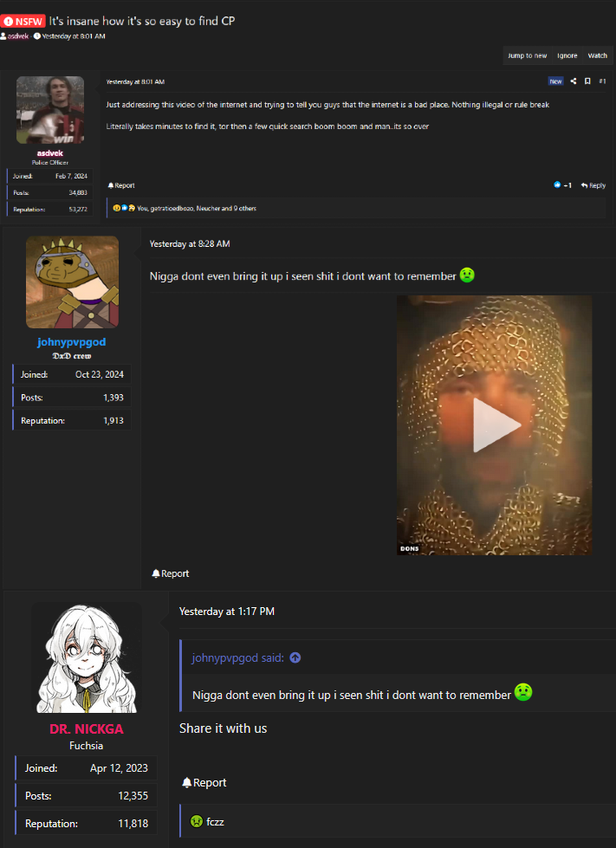616x848 pixels.
Task: Click johnypvpgod's join date 'Oct 23, 2024'
Action: (100, 374)
